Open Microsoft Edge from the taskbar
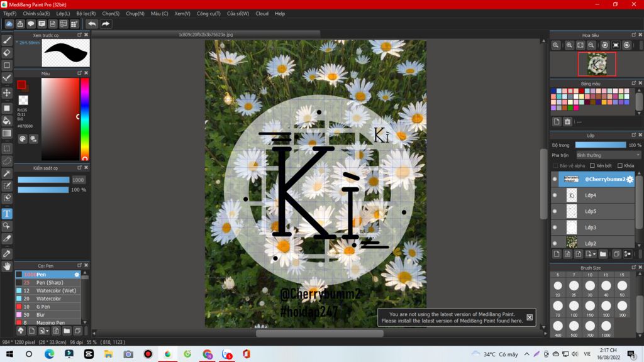 (49, 354)
